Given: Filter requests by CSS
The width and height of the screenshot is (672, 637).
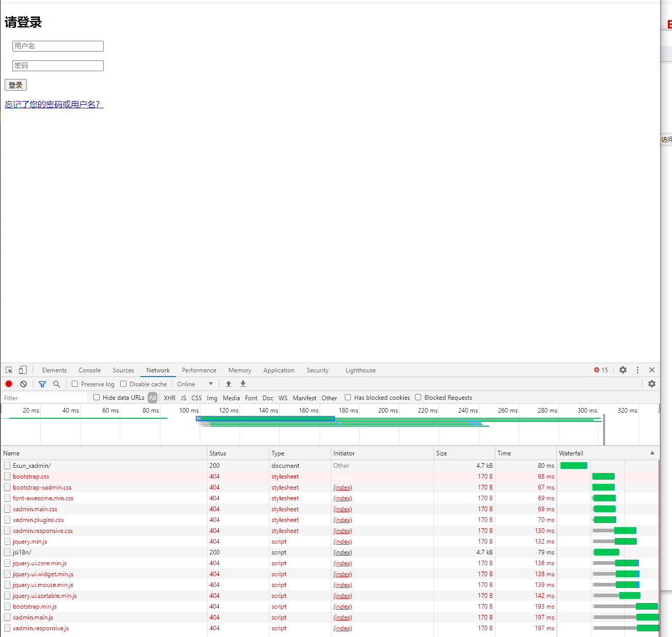Looking at the screenshot, I should 197,398.
